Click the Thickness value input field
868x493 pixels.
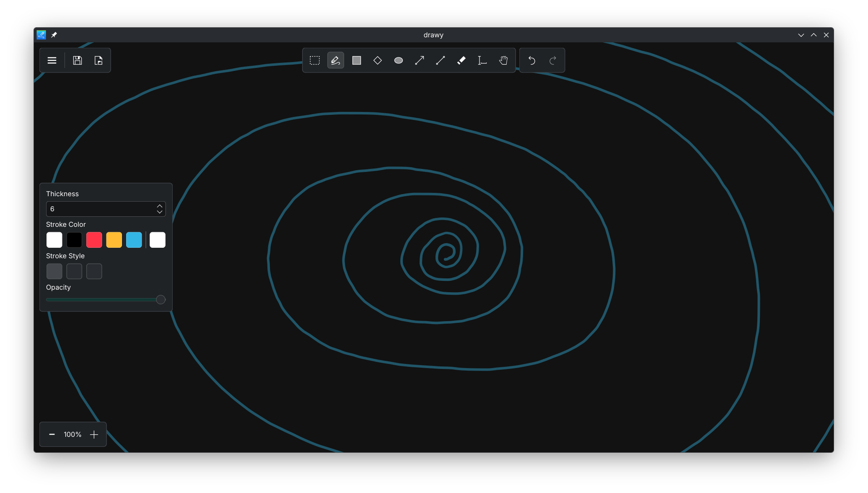click(101, 209)
